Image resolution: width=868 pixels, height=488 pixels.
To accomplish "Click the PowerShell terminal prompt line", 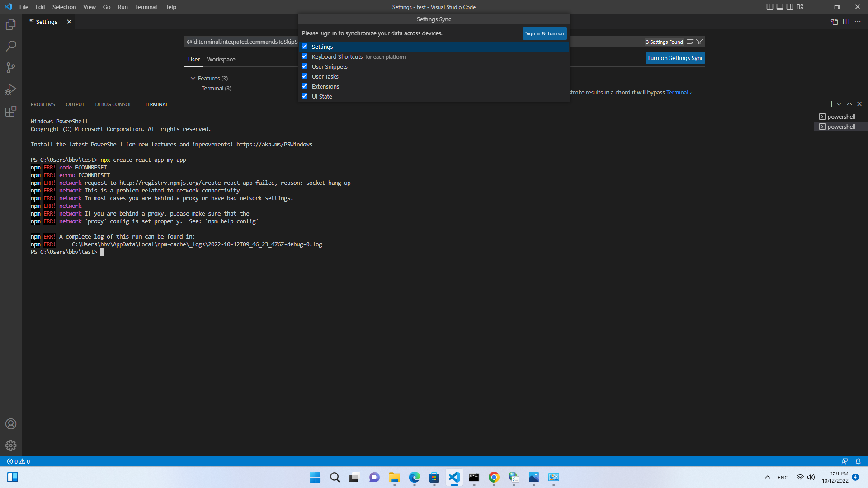I will pyautogui.click(x=67, y=252).
